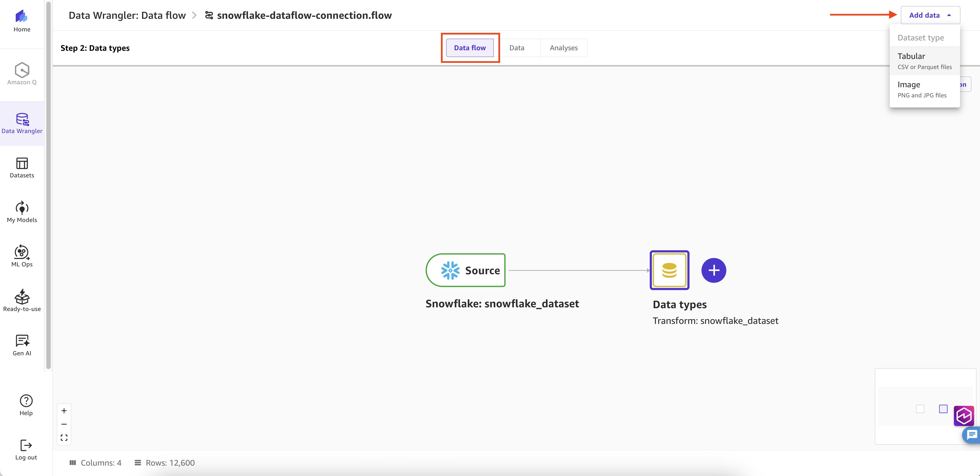This screenshot has width=980, height=476.
Task: Fit the flow view to screen
Action: pos(64,437)
